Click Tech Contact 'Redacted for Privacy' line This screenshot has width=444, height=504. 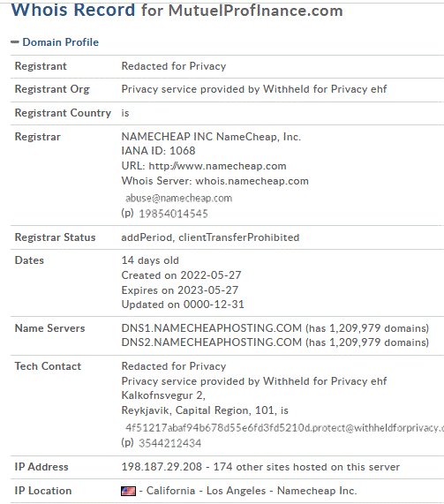pos(174,366)
